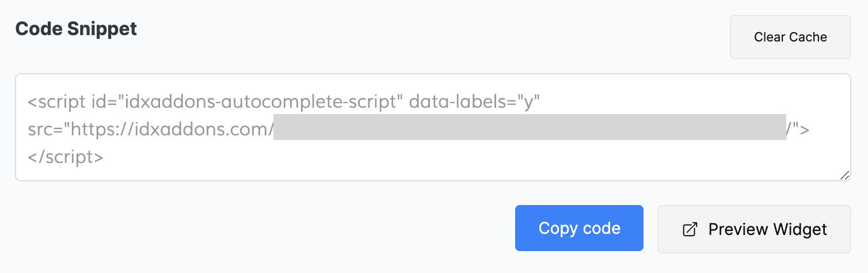Click the external-link icon beside Preview Widget
Viewport: 868px width, 273px height.
689,229
